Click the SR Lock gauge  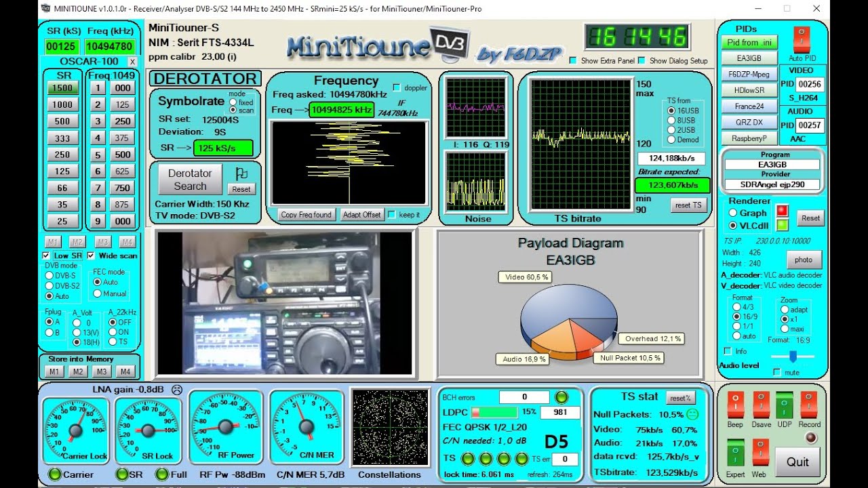147,430
